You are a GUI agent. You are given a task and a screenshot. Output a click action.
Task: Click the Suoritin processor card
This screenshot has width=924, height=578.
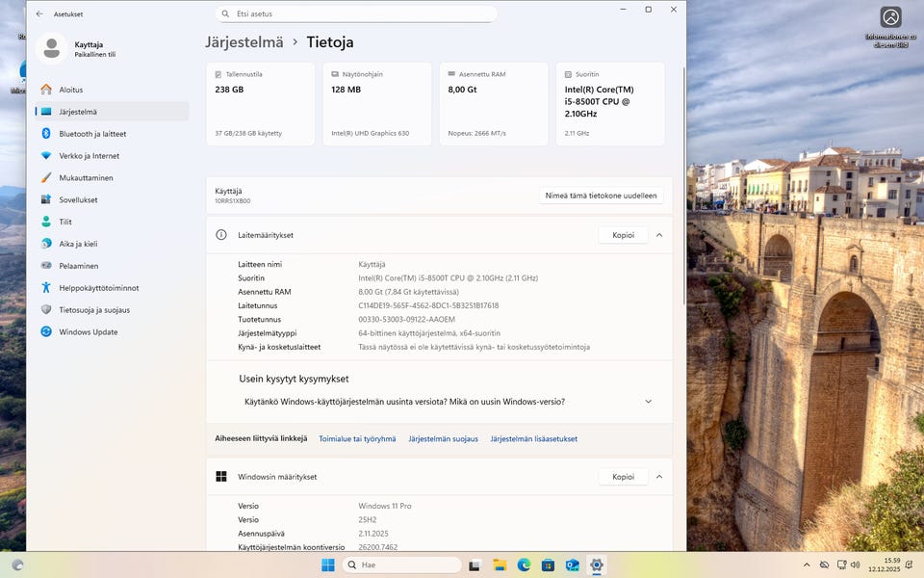pyautogui.click(x=610, y=104)
